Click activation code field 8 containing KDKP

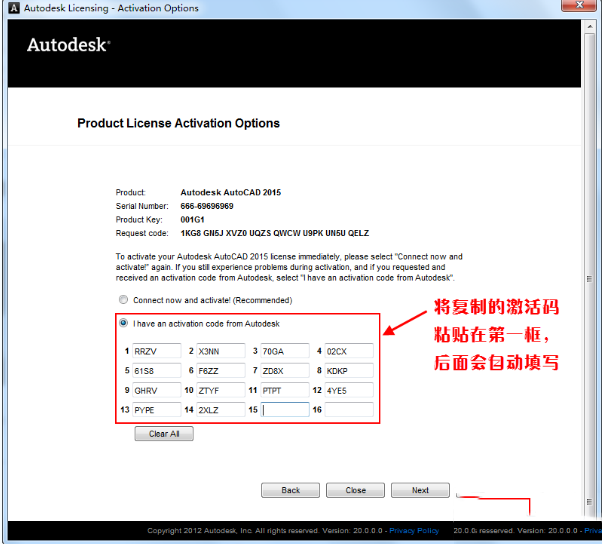[x=349, y=370]
